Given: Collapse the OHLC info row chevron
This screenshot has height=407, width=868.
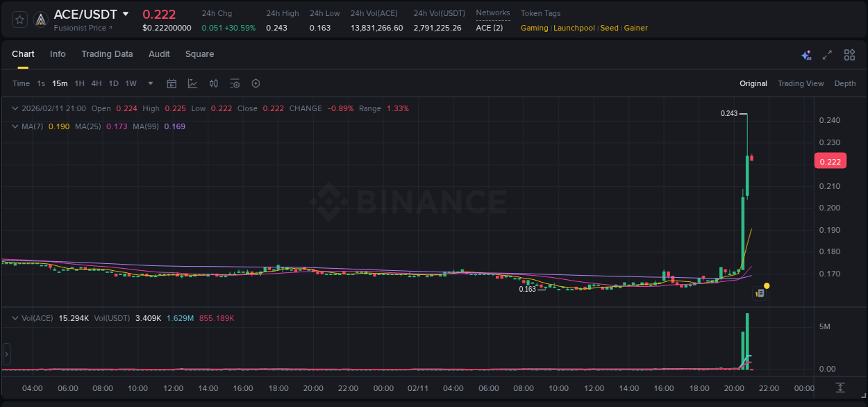Looking at the screenshot, I should pyautogui.click(x=14, y=108).
